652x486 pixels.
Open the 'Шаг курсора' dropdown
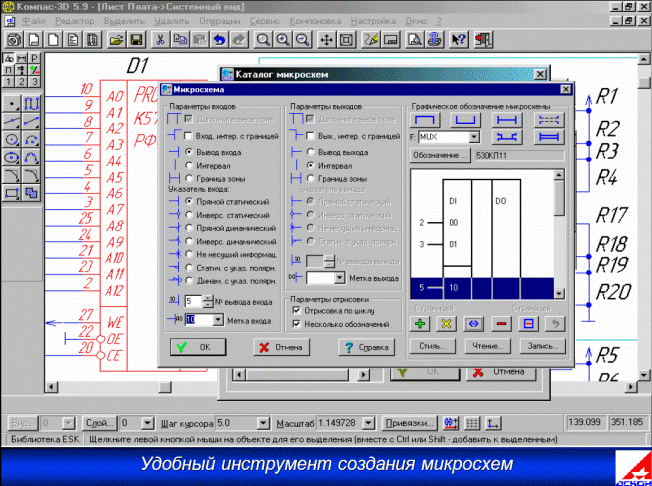(263, 423)
